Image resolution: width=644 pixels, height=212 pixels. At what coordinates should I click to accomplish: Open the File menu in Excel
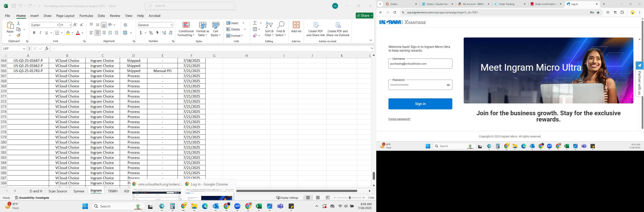coord(7,16)
